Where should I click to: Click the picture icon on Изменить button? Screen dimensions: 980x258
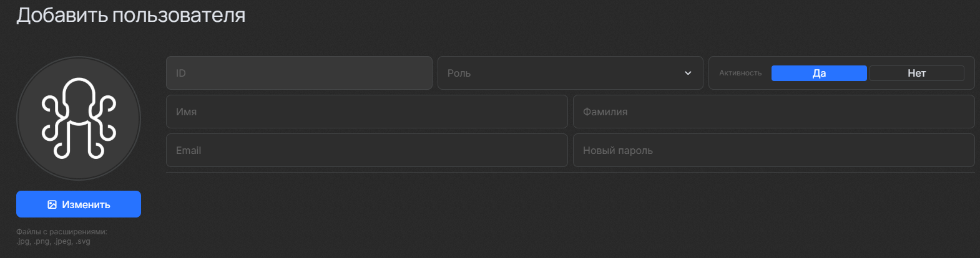52,204
